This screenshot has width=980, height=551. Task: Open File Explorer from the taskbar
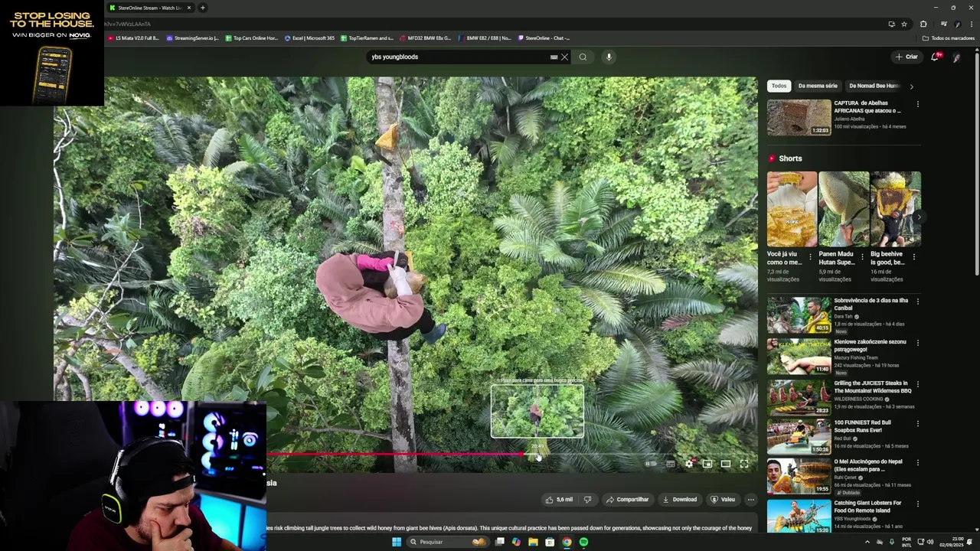(x=533, y=542)
